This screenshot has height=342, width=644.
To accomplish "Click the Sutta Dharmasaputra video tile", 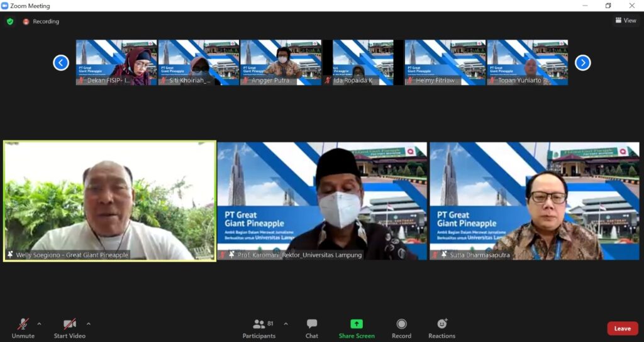I will click(x=535, y=201).
